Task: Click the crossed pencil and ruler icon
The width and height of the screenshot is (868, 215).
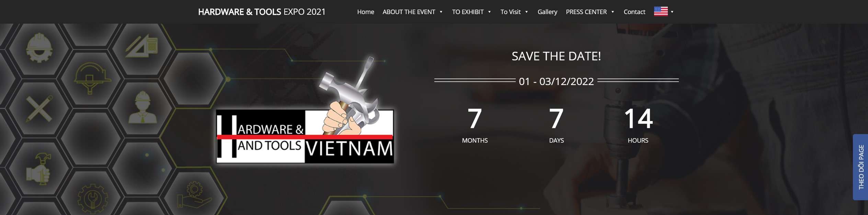Action: coord(39,109)
